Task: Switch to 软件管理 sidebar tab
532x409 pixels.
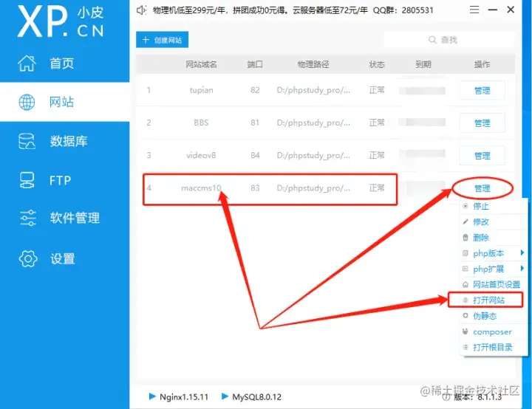Action: coord(64,218)
